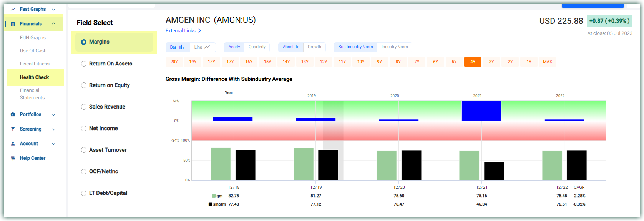The height and width of the screenshot is (221, 644).
Task: Click the Financials table icon
Action: [x=13, y=24]
